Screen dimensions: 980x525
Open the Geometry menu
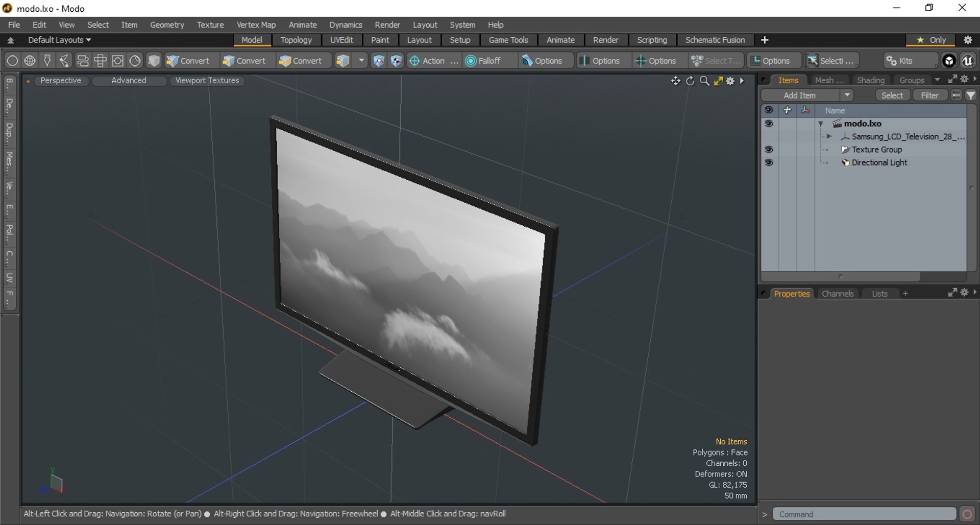(x=167, y=25)
